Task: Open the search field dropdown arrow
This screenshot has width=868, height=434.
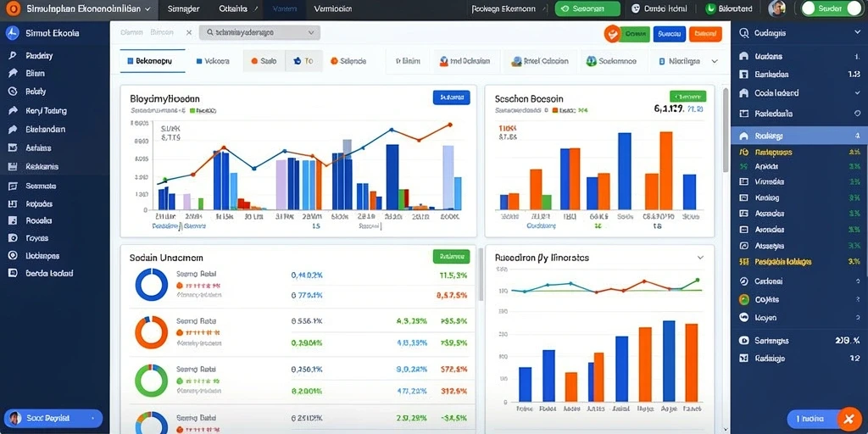Action: [x=310, y=33]
